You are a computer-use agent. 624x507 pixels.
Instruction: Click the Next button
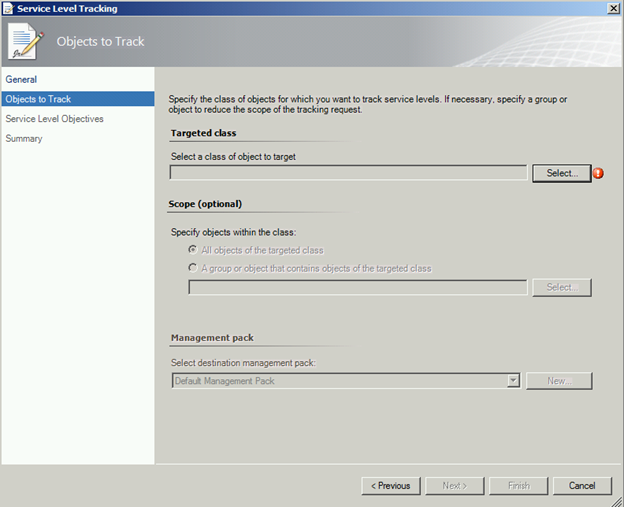point(454,486)
